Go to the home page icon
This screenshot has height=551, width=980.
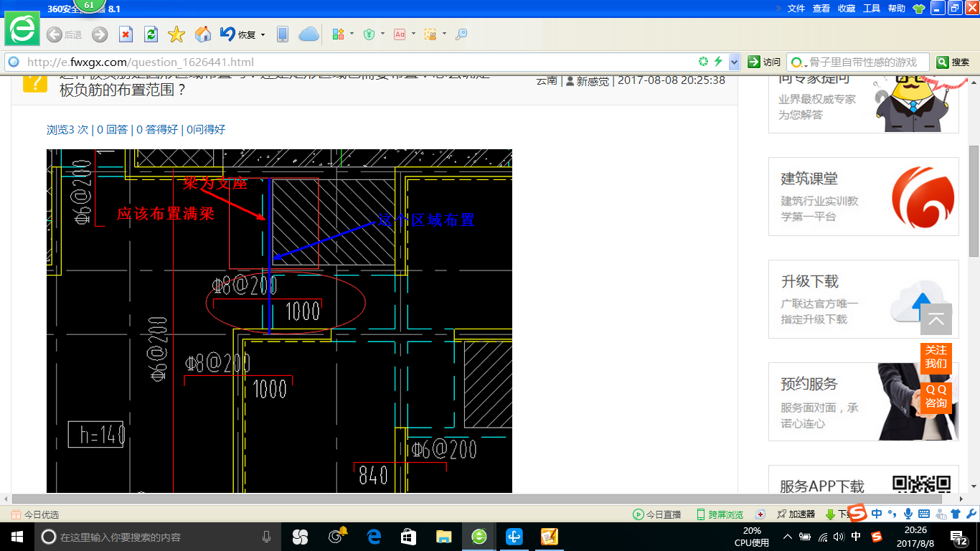[x=203, y=34]
